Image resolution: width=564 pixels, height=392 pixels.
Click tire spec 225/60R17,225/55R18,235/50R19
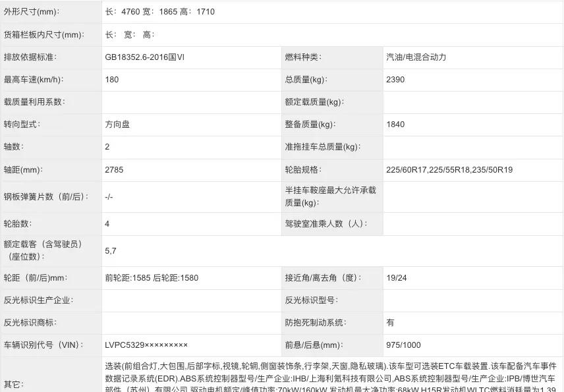(x=449, y=170)
